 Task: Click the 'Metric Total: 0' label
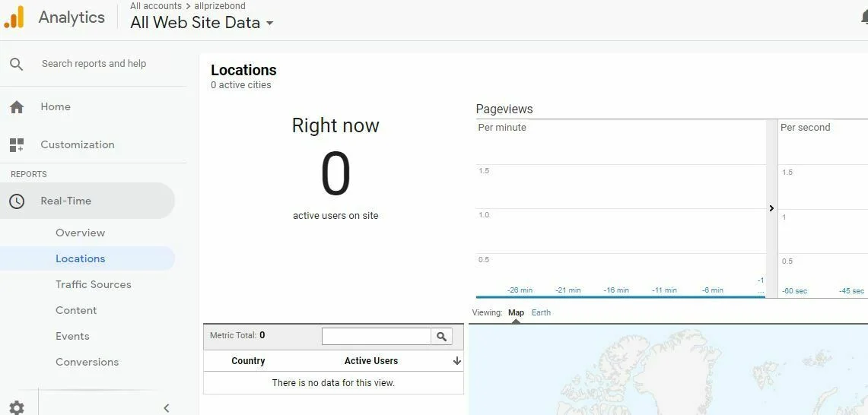tap(237, 335)
